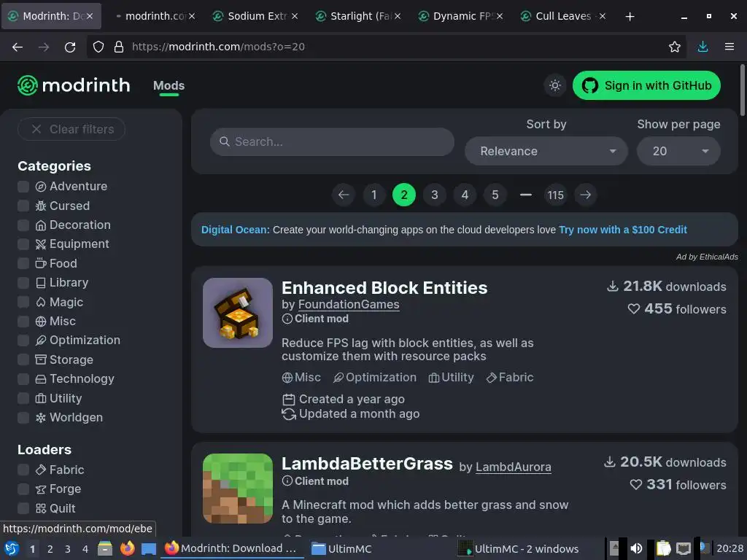This screenshot has width=747, height=560.
Task: Check the Decoration category filter
Action: click(23, 225)
